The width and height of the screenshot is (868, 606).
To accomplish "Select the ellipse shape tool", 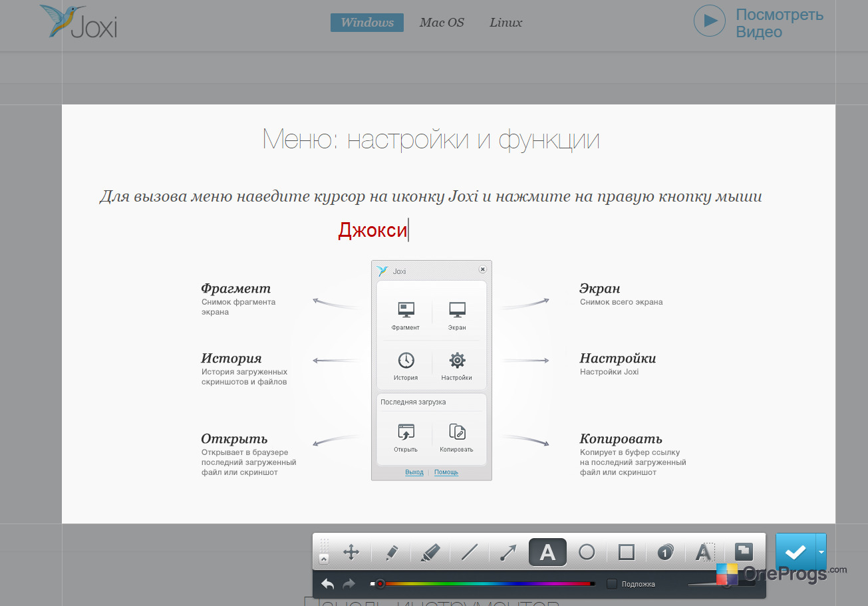I will [x=587, y=552].
